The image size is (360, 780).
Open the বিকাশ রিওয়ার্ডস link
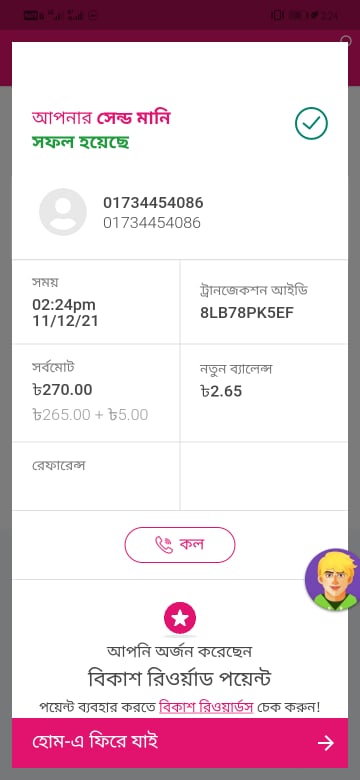pos(206,707)
